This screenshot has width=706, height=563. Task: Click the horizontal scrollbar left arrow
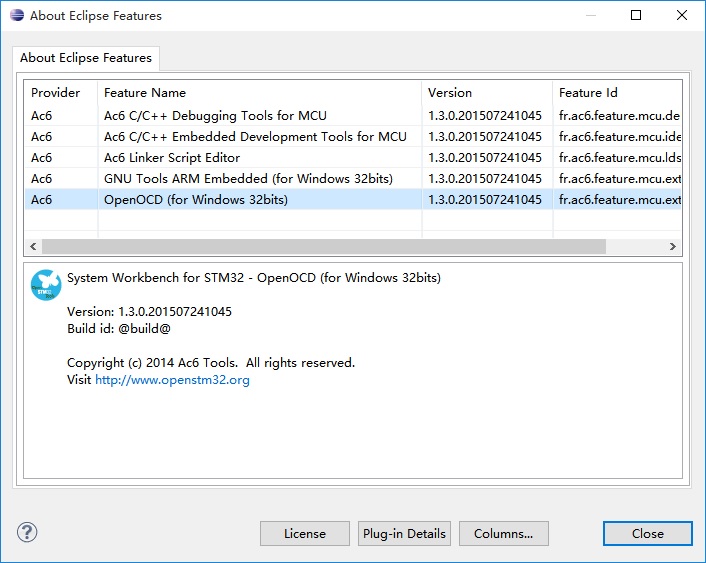point(33,246)
